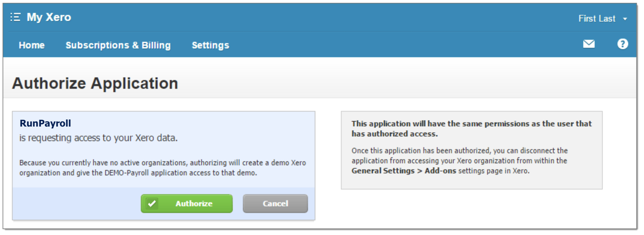Click empty space left of Authorize button

[77, 204]
